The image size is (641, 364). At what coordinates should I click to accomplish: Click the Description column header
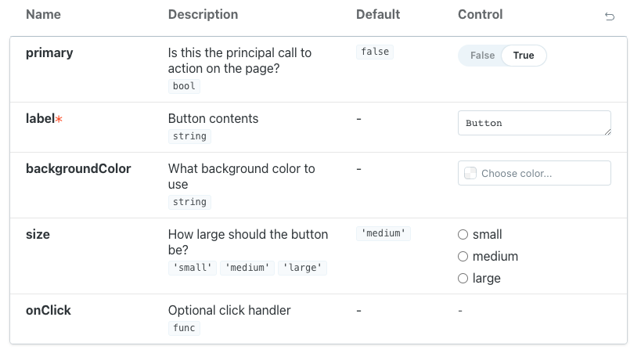click(x=203, y=14)
